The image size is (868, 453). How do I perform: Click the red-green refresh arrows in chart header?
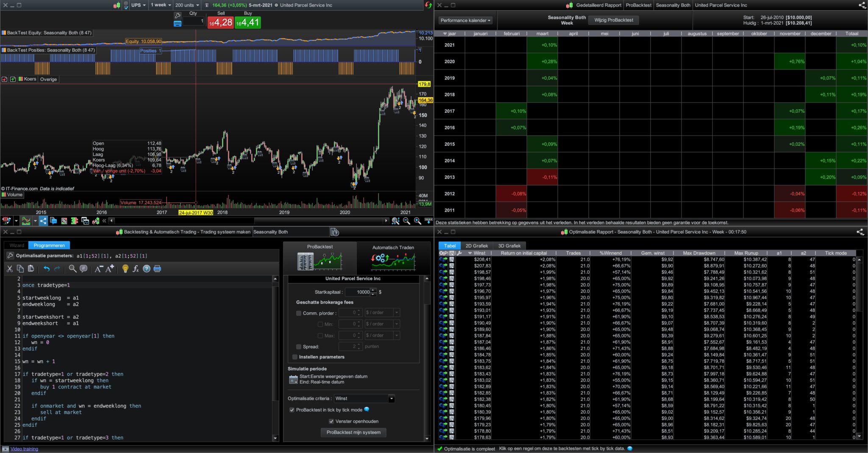coord(428,5)
